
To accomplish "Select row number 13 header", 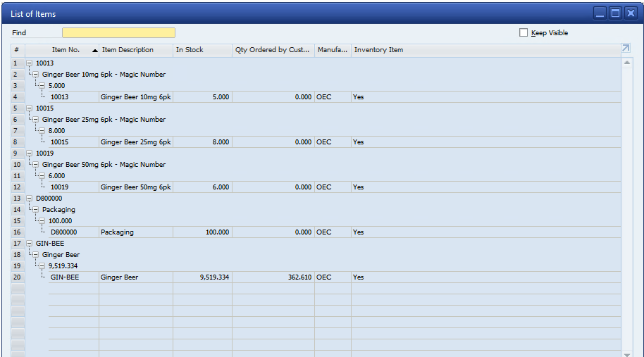I will pyautogui.click(x=18, y=199).
